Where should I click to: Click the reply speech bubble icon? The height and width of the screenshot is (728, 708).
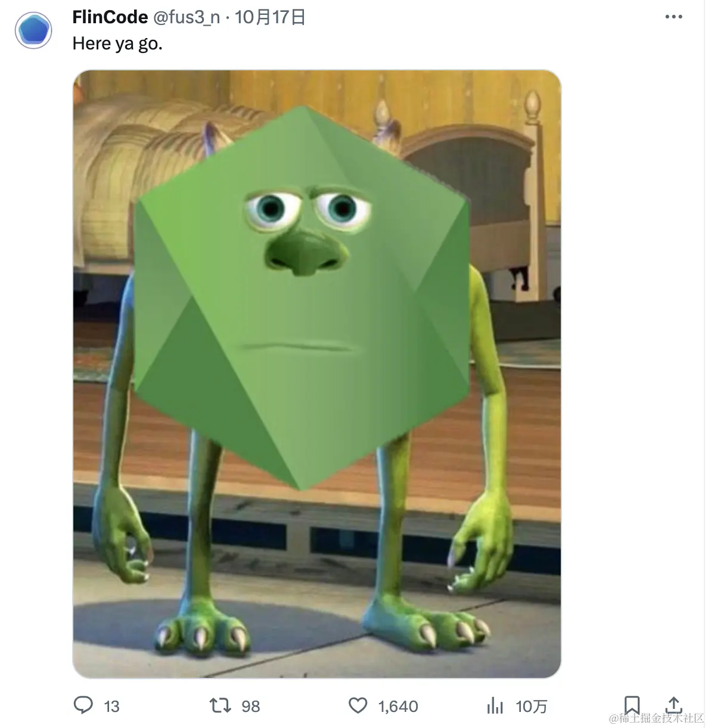point(83,705)
